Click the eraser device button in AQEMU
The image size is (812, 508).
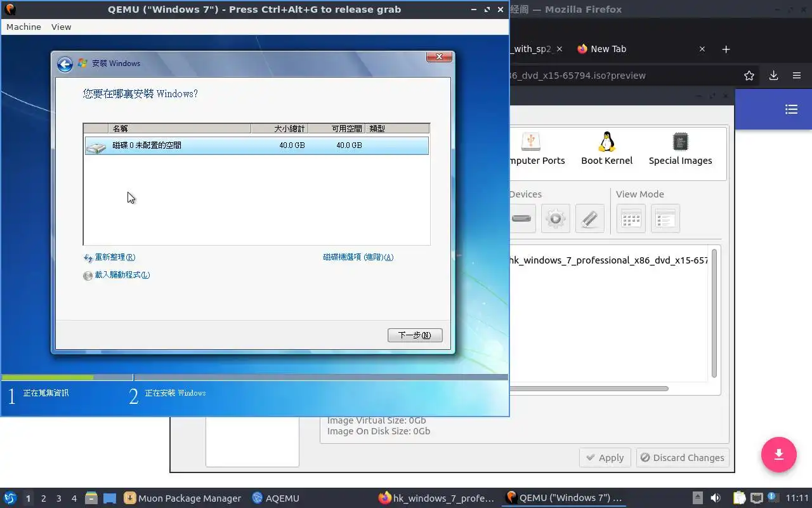(x=589, y=218)
